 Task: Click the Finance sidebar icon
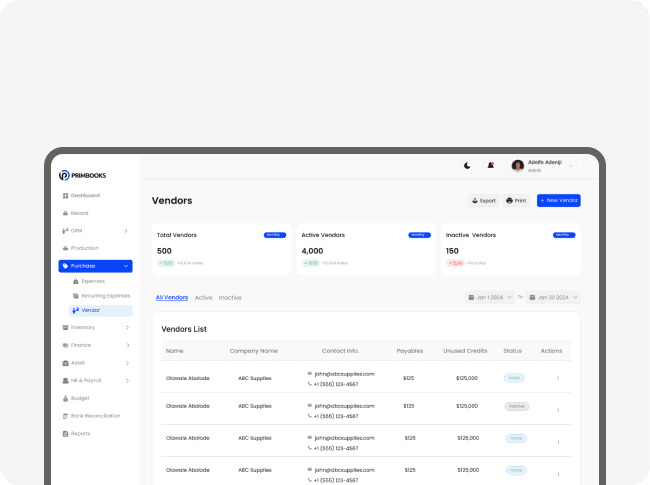[x=65, y=345]
